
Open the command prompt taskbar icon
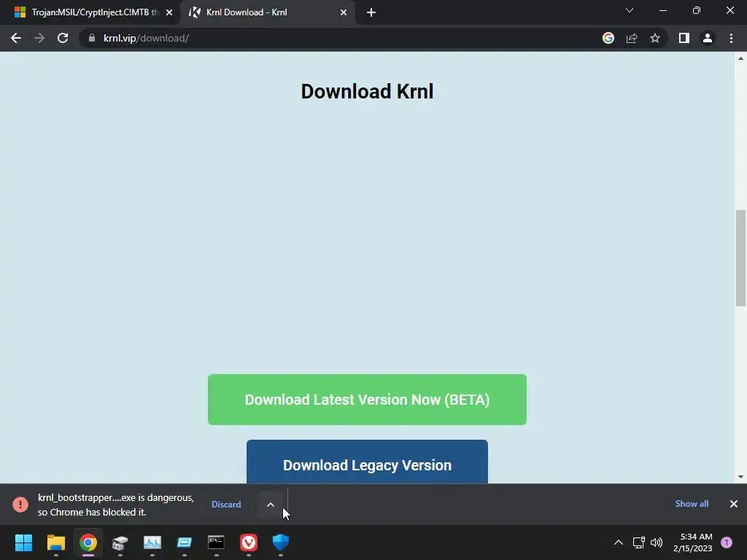click(216, 542)
